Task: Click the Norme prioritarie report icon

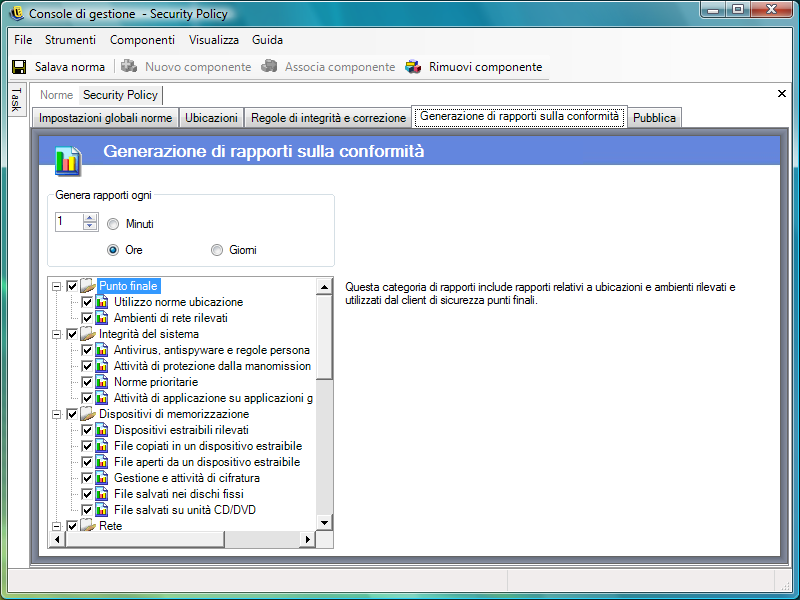Action: [x=102, y=382]
